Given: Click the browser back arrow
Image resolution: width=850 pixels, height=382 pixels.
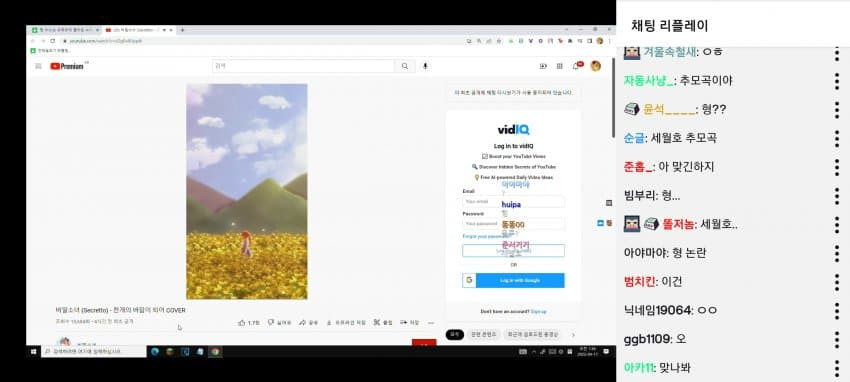Looking at the screenshot, I should [34, 41].
